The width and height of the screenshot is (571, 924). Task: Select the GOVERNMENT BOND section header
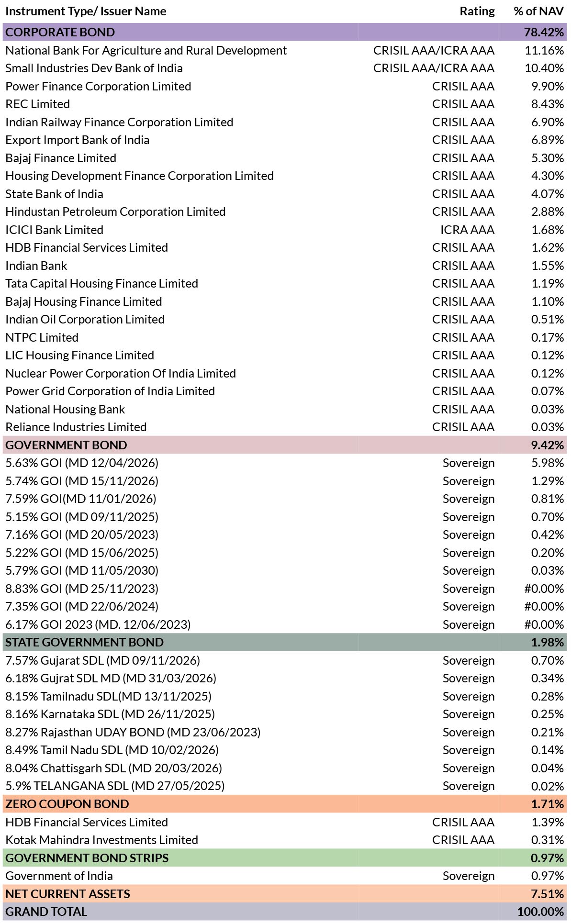tap(285, 445)
